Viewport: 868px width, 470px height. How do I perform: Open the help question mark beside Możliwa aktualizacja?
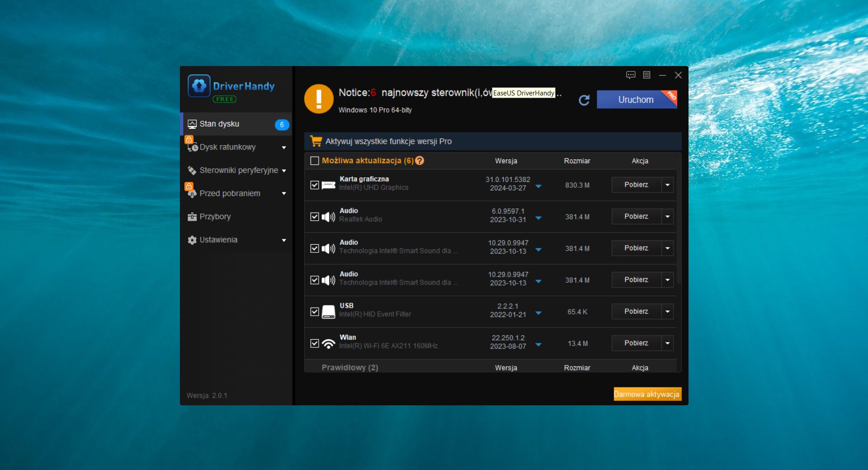420,161
